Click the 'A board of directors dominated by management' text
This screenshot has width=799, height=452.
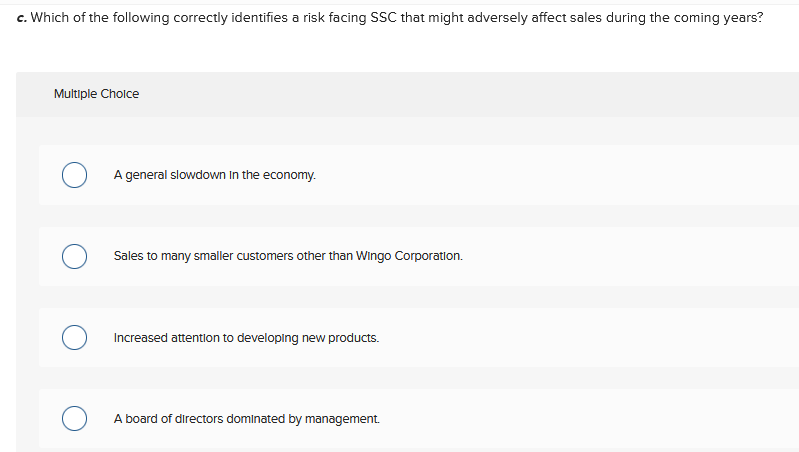pos(246,419)
